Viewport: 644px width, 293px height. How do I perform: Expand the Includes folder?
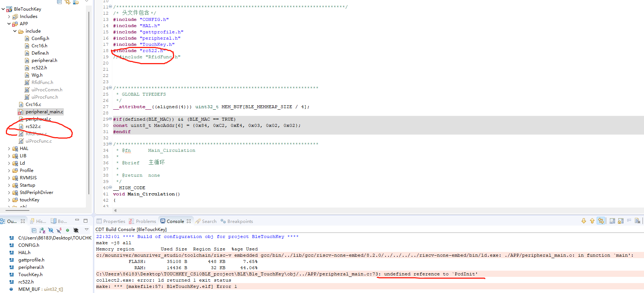coord(9,16)
